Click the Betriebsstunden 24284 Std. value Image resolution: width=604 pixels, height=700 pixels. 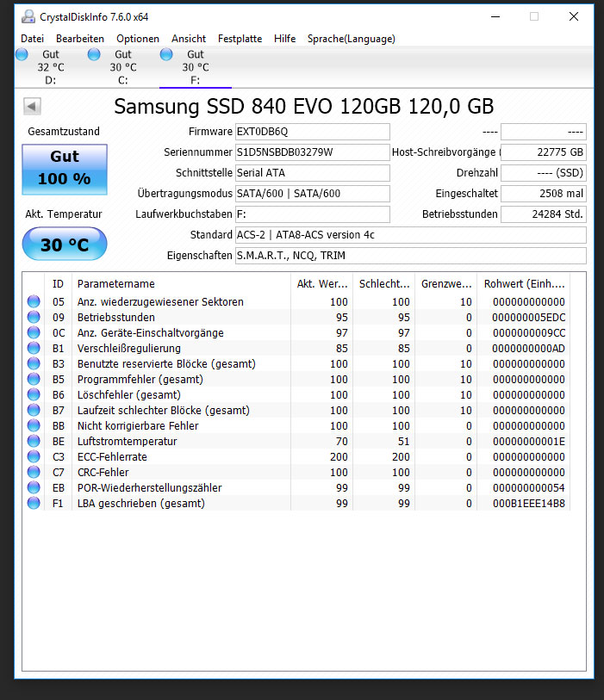pos(543,214)
